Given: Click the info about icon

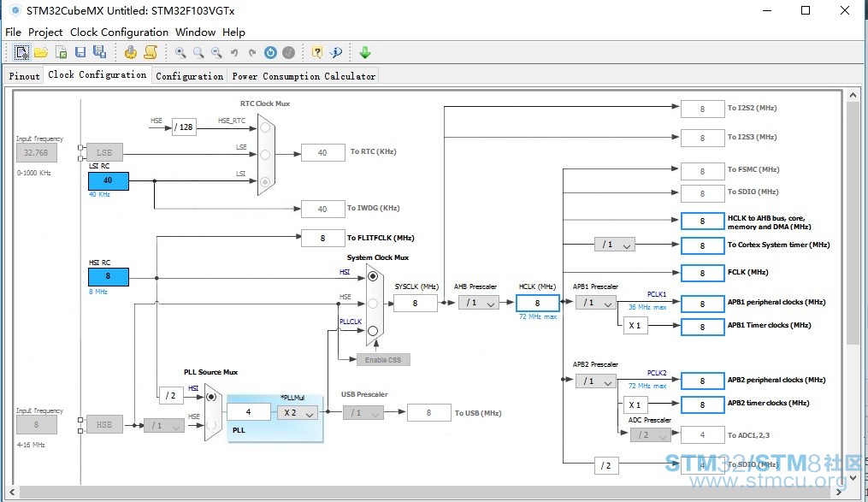Looking at the screenshot, I should tap(336, 52).
